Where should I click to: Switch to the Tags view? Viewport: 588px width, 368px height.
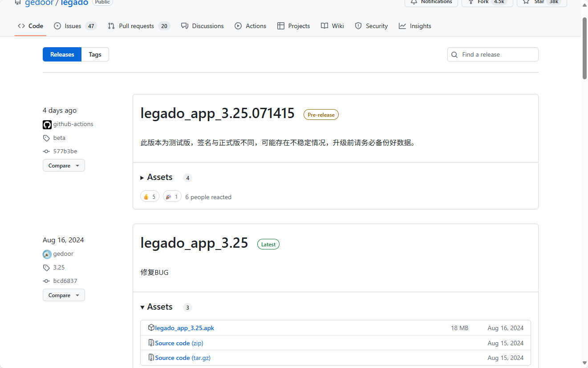(x=95, y=54)
